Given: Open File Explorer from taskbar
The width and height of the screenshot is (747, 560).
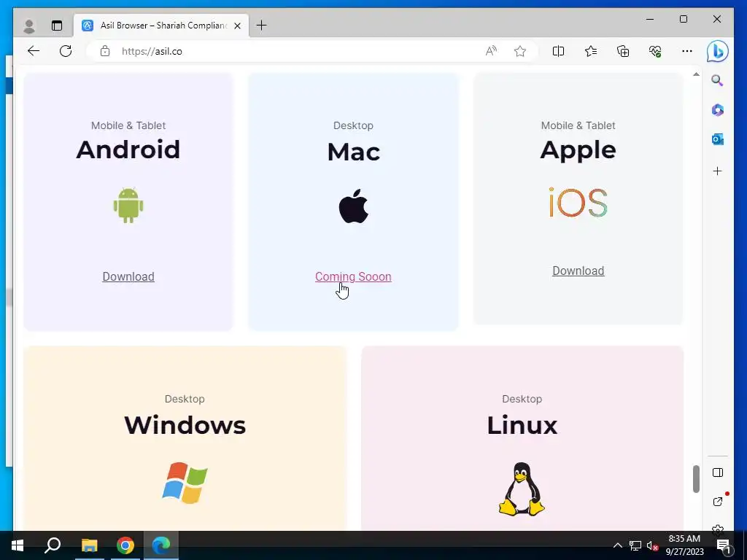Looking at the screenshot, I should click(89, 545).
